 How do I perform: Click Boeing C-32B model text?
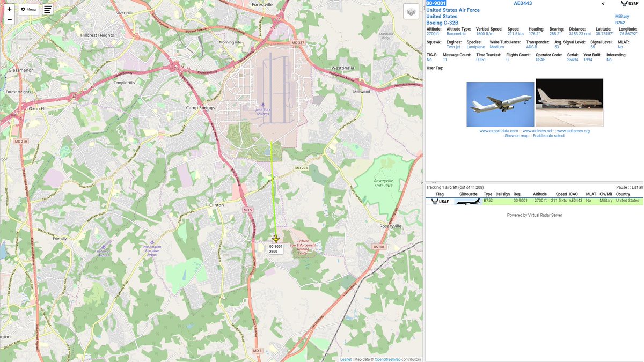(x=442, y=23)
